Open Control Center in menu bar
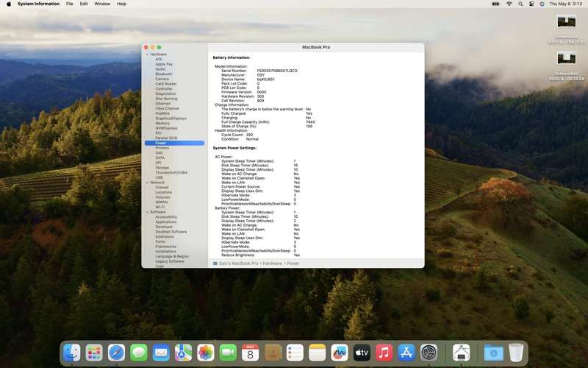 point(531,4)
